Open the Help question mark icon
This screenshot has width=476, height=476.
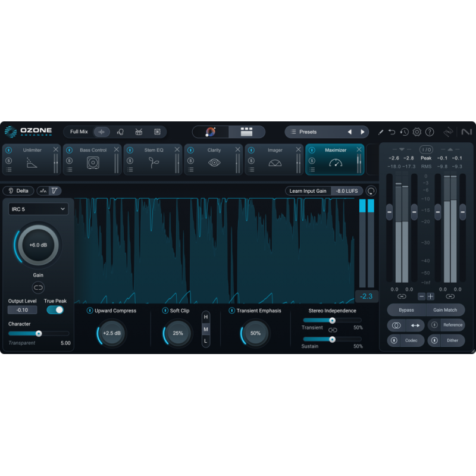(431, 132)
